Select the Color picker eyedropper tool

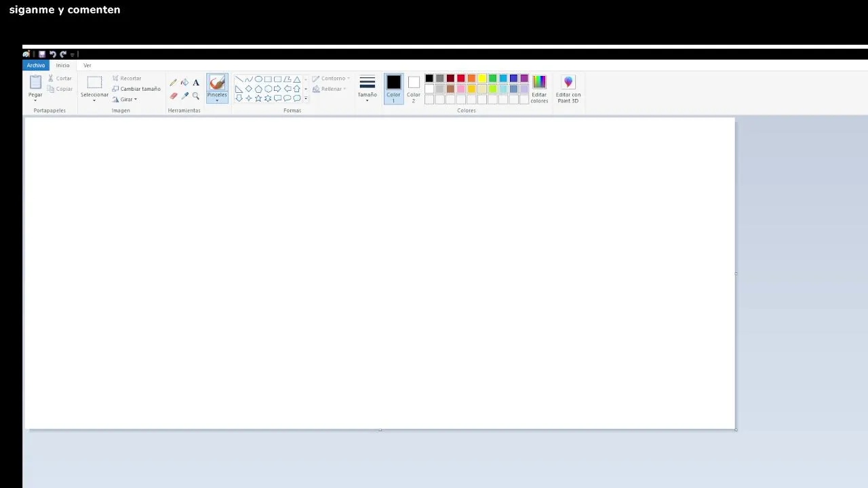(184, 96)
